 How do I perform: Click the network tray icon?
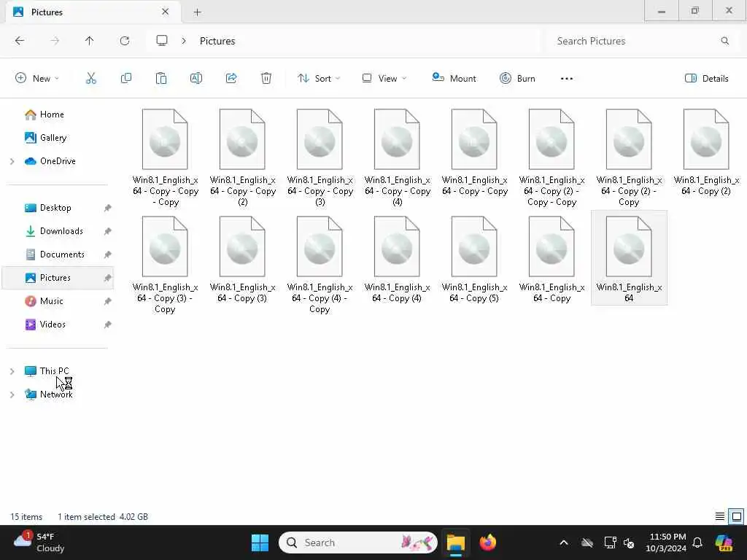pyautogui.click(x=611, y=542)
